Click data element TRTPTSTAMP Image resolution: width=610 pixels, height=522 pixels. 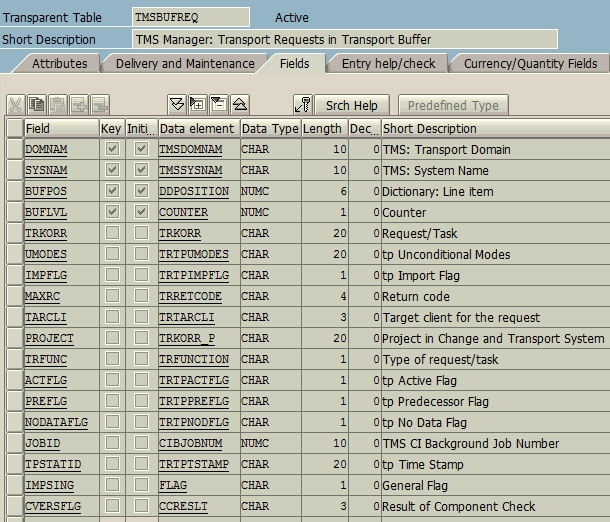tap(194, 464)
